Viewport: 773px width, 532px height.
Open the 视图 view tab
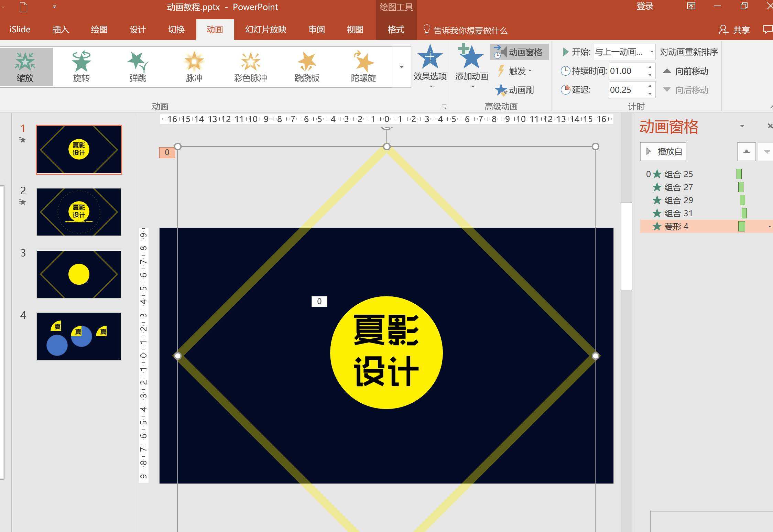pyautogui.click(x=355, y=30)
